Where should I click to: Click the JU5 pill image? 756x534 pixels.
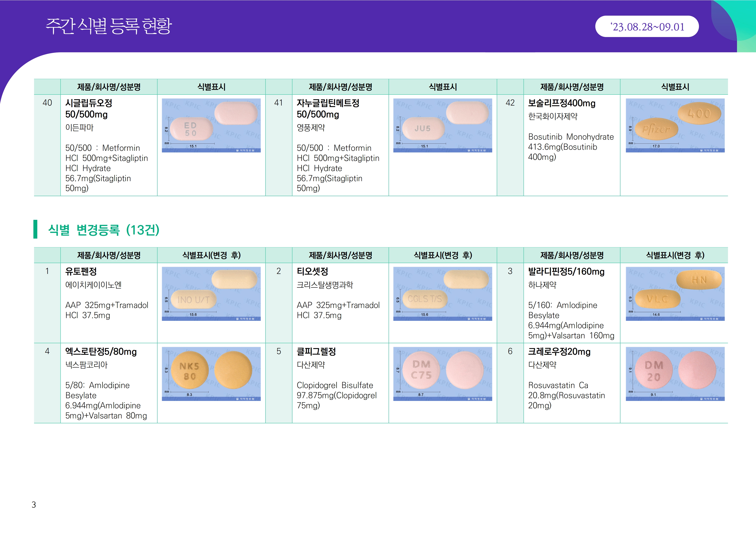click(x=442, y=125)
